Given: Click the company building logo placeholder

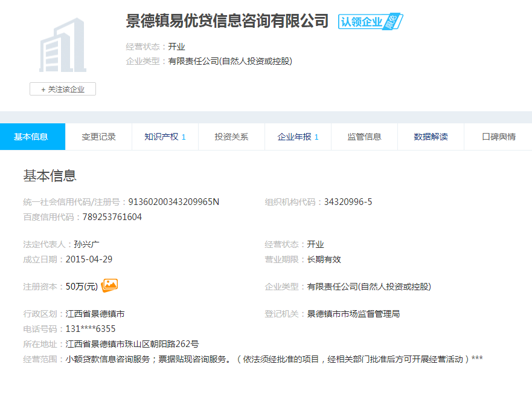Looking at the screenshot, I should coord(63,45).
